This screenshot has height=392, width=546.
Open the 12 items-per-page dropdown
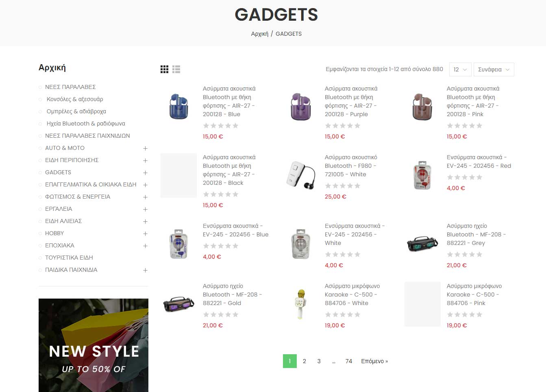point(460,69)
